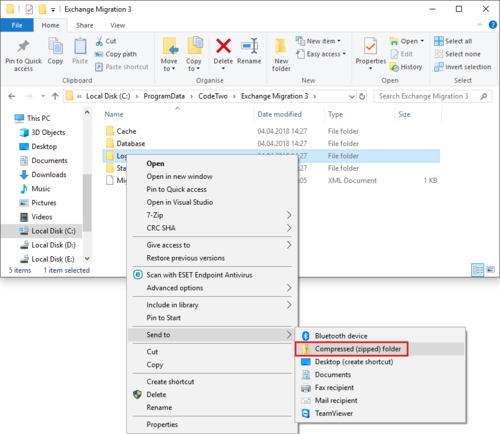Click the Pin to Quick access ribbon icon
The image size is (500, 434).
[x=23, y=46]
